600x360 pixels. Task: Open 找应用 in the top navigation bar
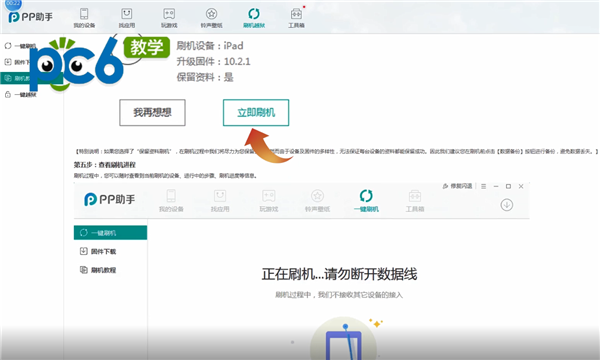[x=127, y=18]
